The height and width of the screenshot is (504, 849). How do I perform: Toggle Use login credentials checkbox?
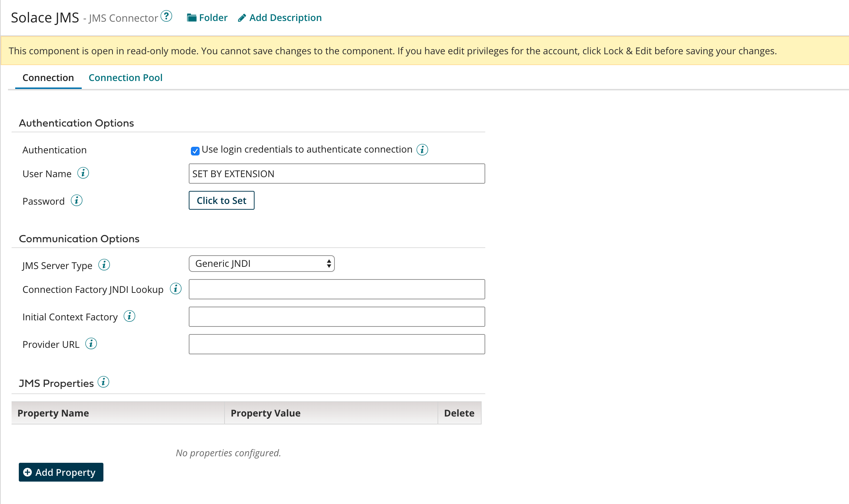click(x=195, y=151)
